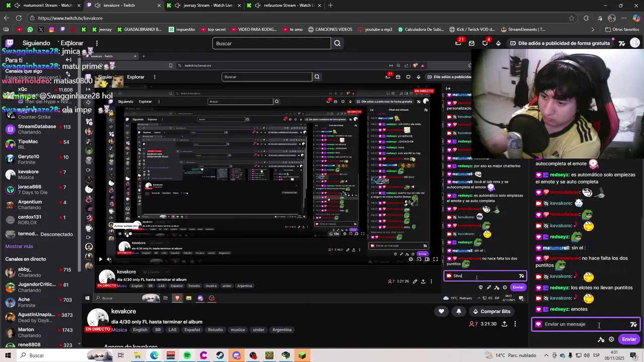Screen dimensions: 644x362
Task: Open the StreamDatabase channel in the sidebar
Action: coord(40,129)
